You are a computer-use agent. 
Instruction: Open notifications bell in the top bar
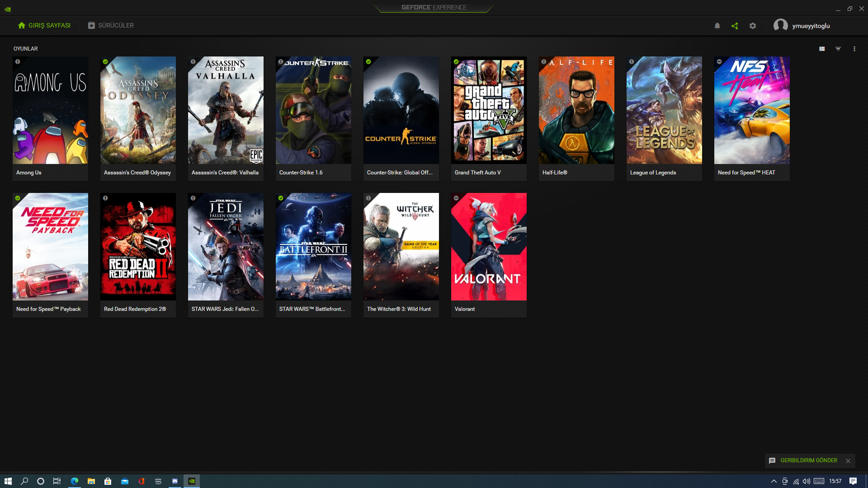tap(717, 26)
